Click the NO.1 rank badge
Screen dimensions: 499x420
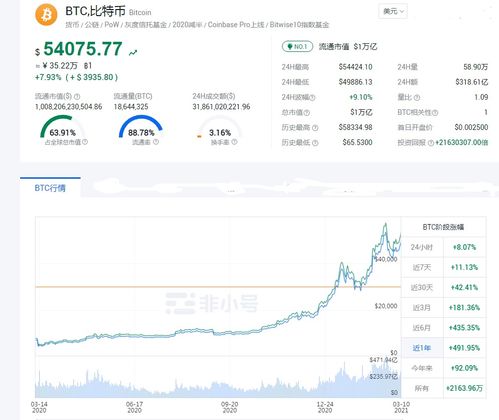pos(297,46)
